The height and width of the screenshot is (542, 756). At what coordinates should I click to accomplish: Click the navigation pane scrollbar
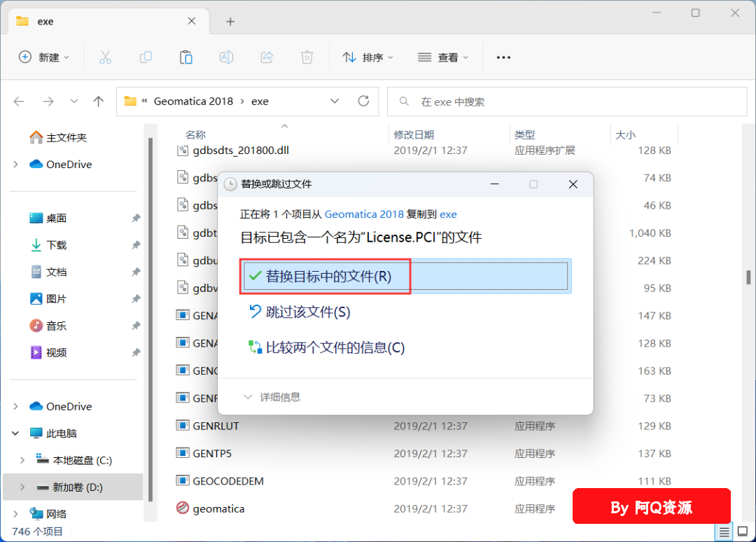pos(150,321)
